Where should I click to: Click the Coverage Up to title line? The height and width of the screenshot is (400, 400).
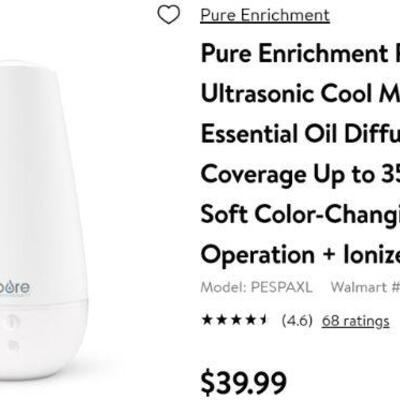click(x=300, y=175)
